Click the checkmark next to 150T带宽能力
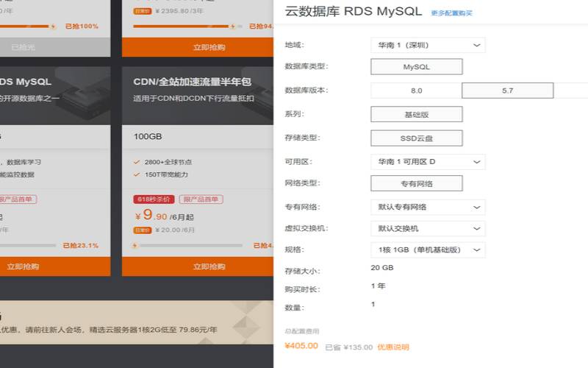The height and width of the screenshot is (368, 588). [137, 174]
